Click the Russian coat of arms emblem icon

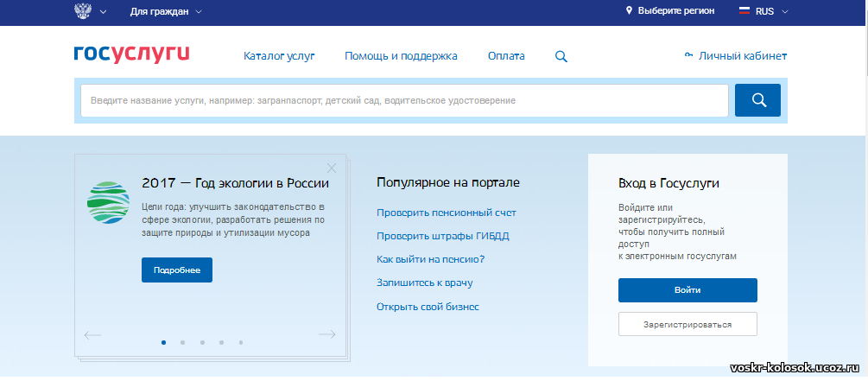pyautogui.click(x=83, y=10)
